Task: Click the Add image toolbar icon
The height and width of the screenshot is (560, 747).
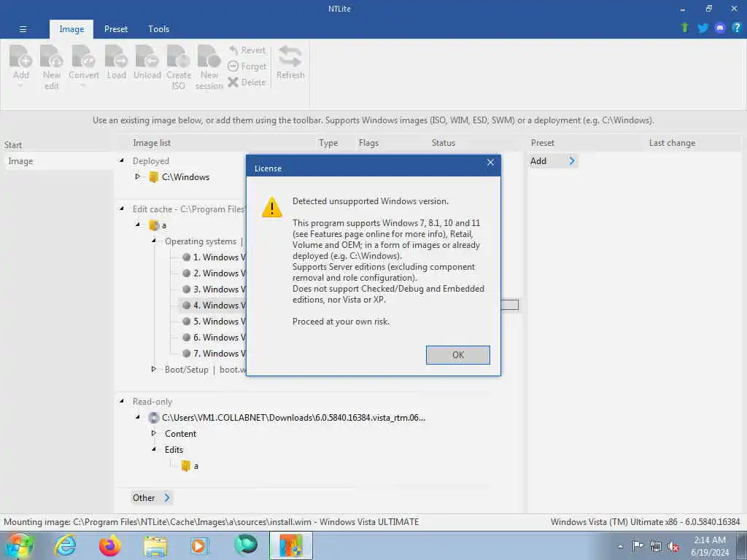Action: [21, 57]
